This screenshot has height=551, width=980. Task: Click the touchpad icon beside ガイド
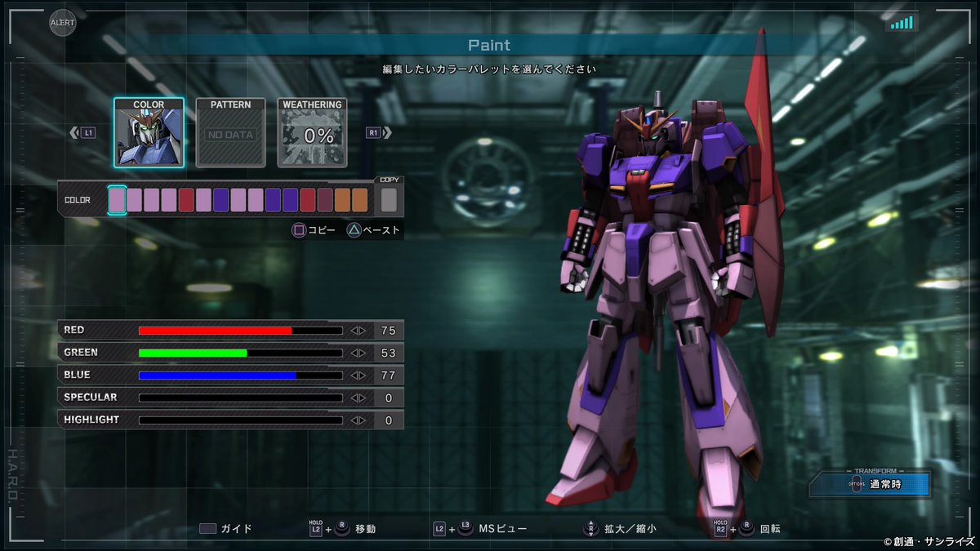tap(207, 528)
